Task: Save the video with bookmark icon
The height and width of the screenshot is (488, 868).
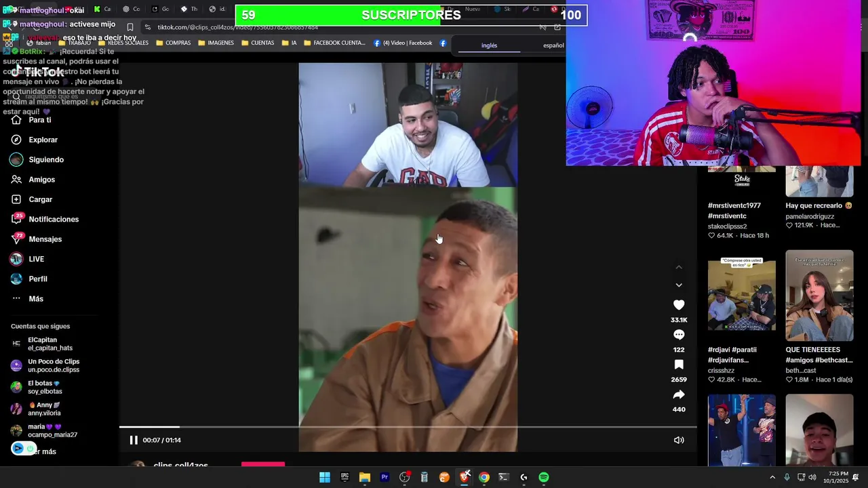Action: (679, 365)
